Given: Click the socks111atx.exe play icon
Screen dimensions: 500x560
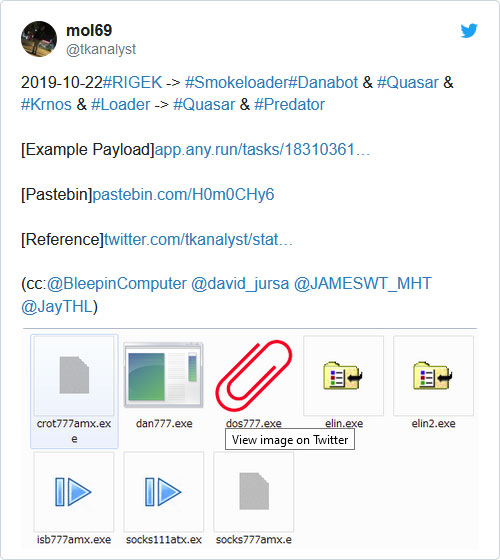Looking at the screenshot, I should click(163, 492).
